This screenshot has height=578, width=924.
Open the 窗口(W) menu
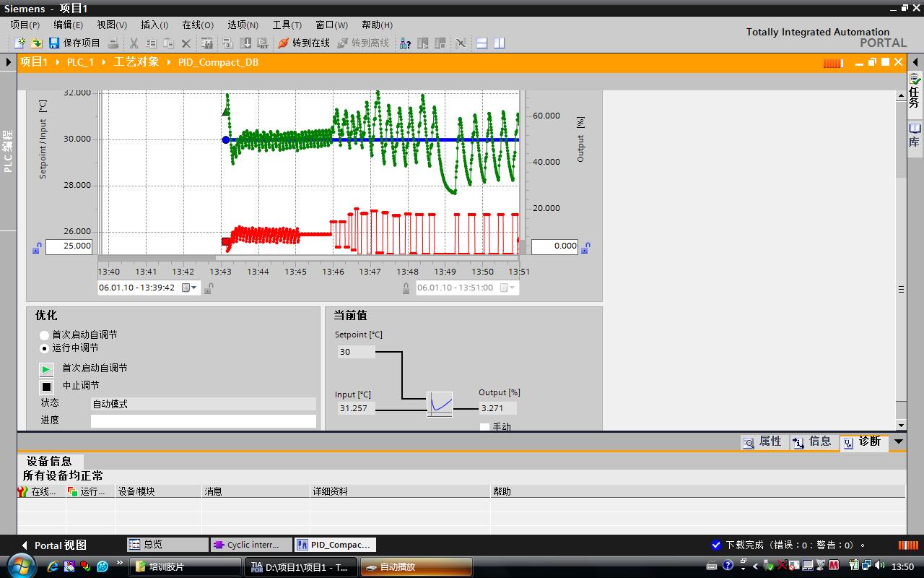tap(332, 25)
